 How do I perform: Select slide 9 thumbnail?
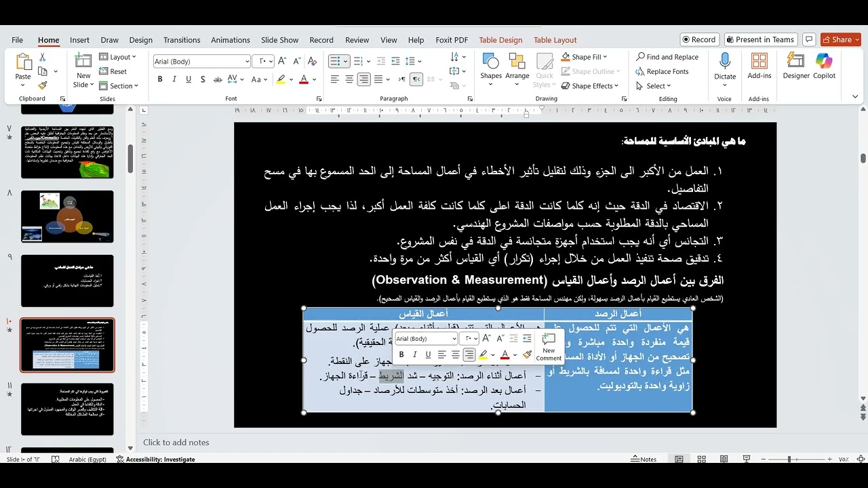coord(67,281)
